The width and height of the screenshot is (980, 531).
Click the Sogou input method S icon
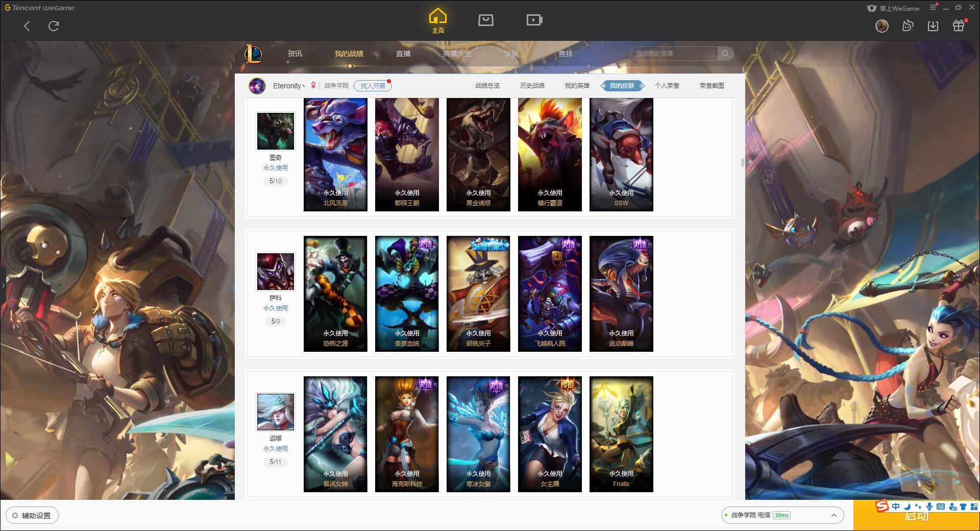[x=881, y=506]
